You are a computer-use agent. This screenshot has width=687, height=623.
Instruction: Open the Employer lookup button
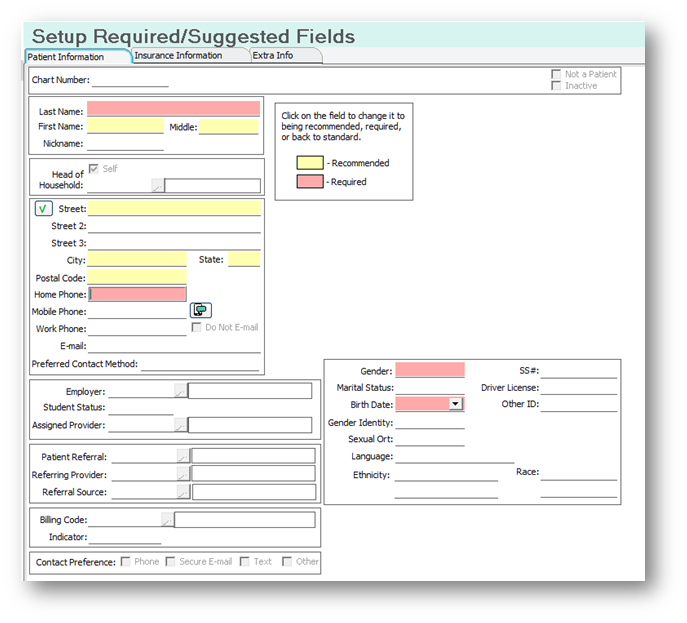pyautogui.click(x=181, y=391)
